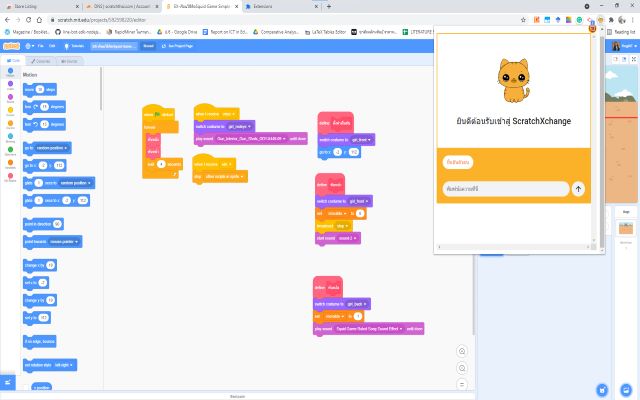Open costume dropdown showing 'girl_back'

[357, 304]
